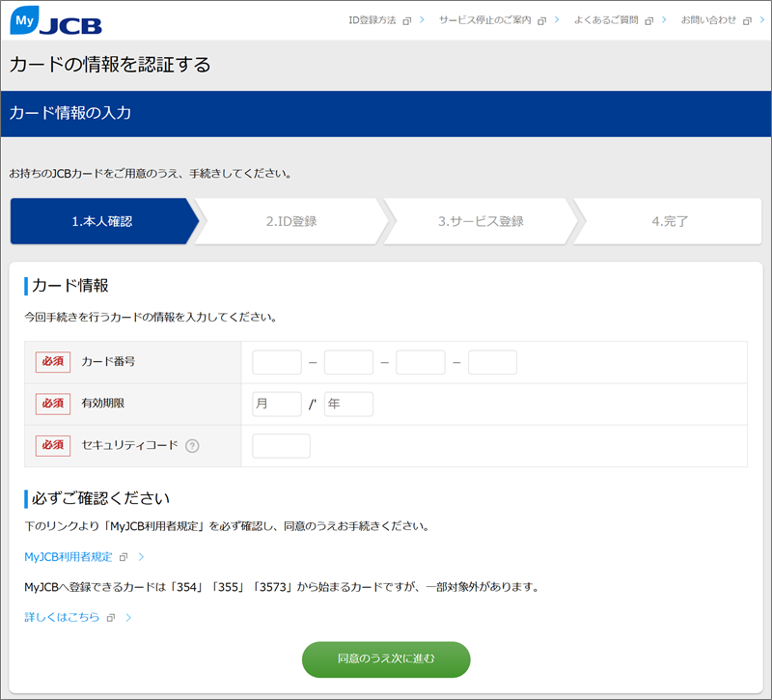Focus the first card number box
This screenshot has height=700, width=772.
(x=277, y=362)
